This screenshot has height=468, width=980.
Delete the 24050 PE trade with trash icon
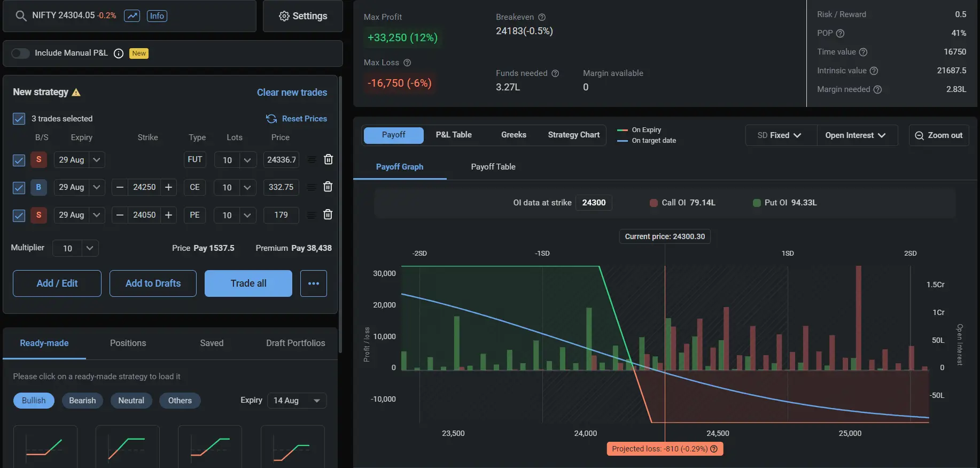[x=328, y=214]
